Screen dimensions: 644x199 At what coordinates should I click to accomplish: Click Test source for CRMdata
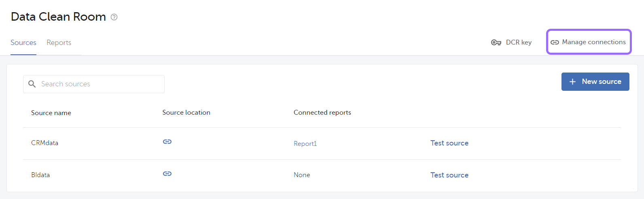coord(449,143)
